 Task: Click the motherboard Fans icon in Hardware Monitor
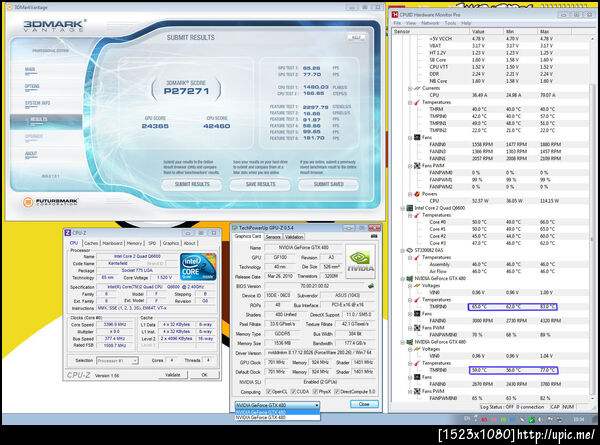click(417, 137)
